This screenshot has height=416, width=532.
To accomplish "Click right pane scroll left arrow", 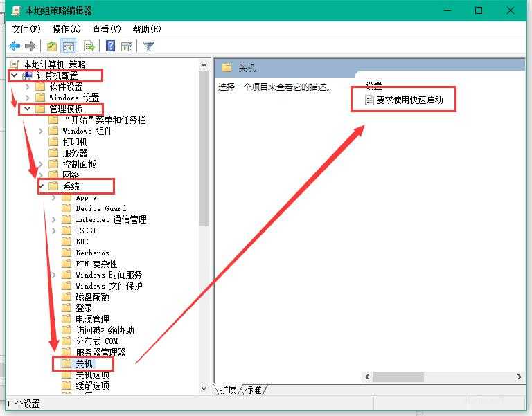I will click(x=367, y=377).
